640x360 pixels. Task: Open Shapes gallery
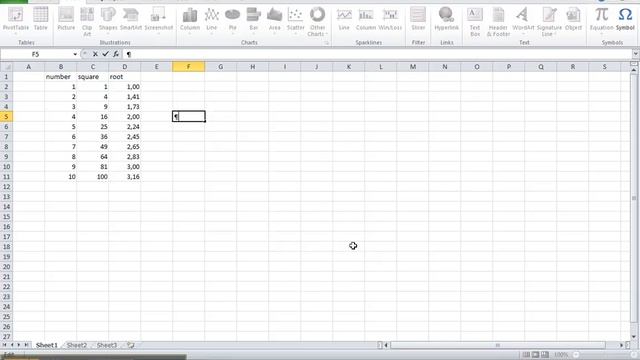click(108, 20)
